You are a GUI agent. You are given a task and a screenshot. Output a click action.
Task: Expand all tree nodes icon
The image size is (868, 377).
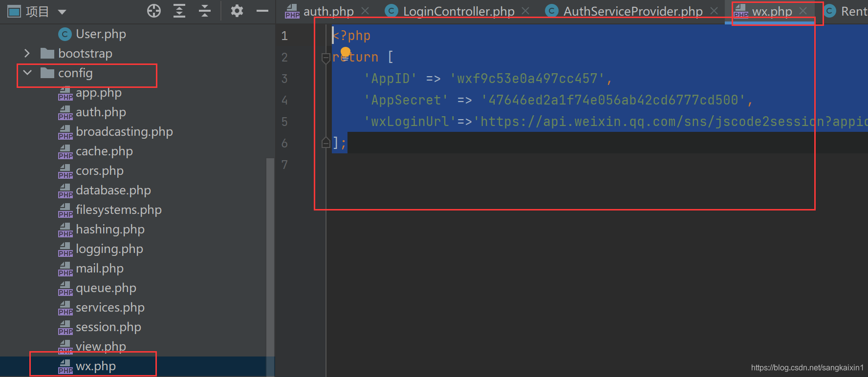179,11
